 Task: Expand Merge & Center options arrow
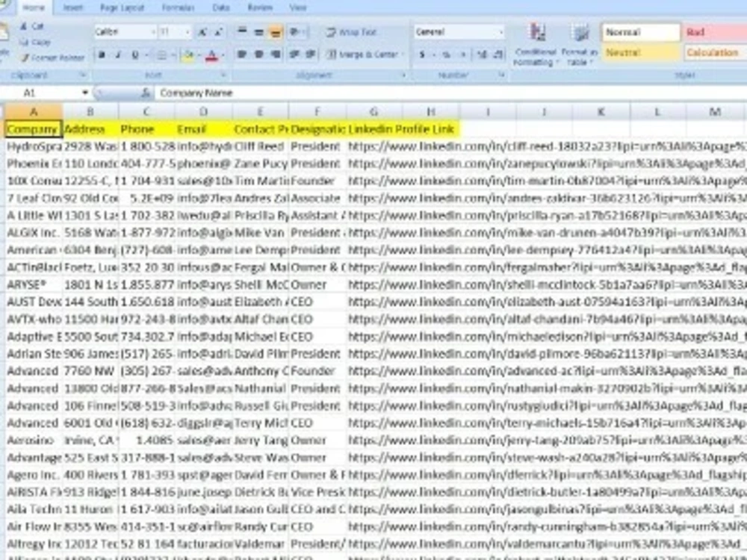403,55
